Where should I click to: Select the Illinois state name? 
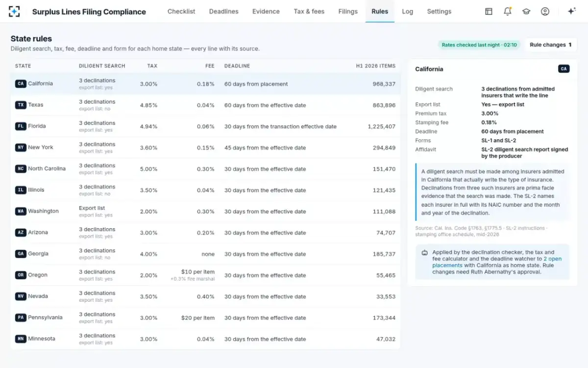pos(36,190)
